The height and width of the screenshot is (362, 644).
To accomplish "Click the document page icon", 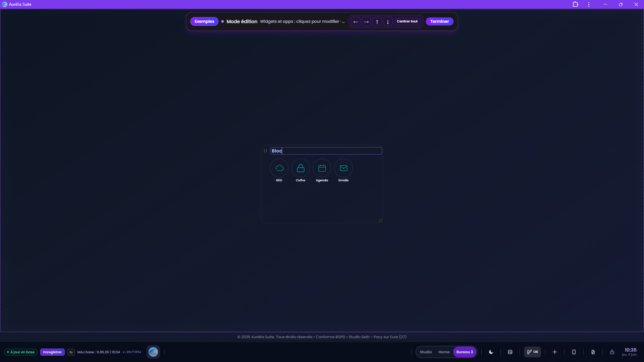I will coord(593,352).
